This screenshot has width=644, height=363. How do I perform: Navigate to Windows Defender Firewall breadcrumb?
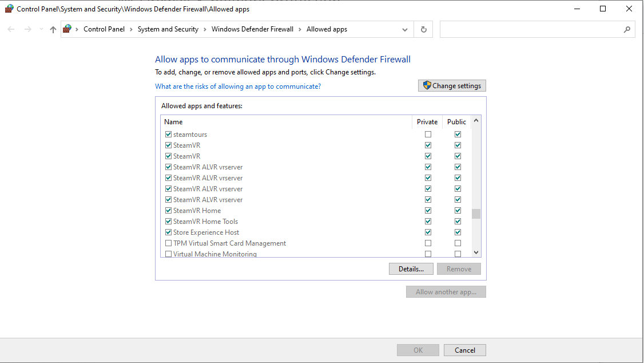click(x=253, y=29)
